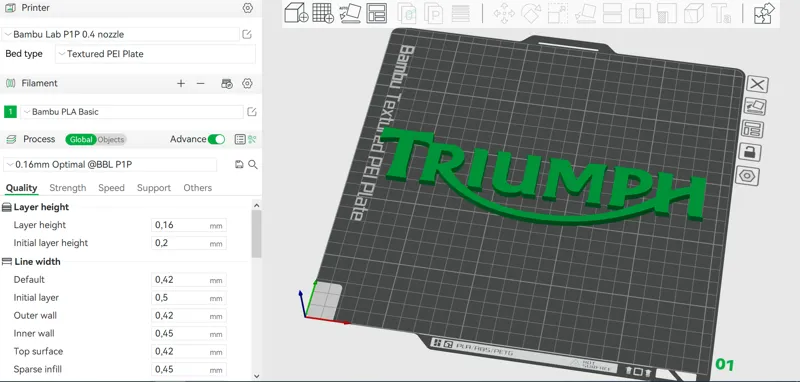
Task: Switch to the Speed tab
Action: point(111,188)
